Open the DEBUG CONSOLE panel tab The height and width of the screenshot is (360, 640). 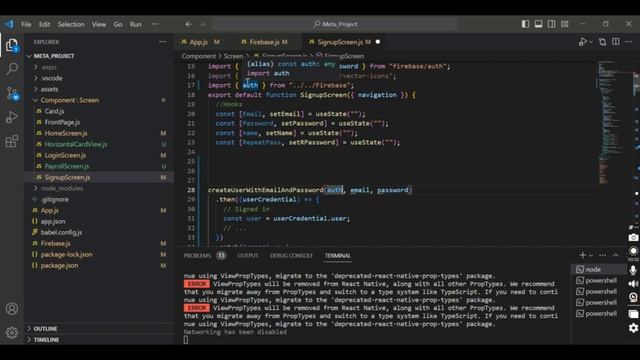(291, 256)
